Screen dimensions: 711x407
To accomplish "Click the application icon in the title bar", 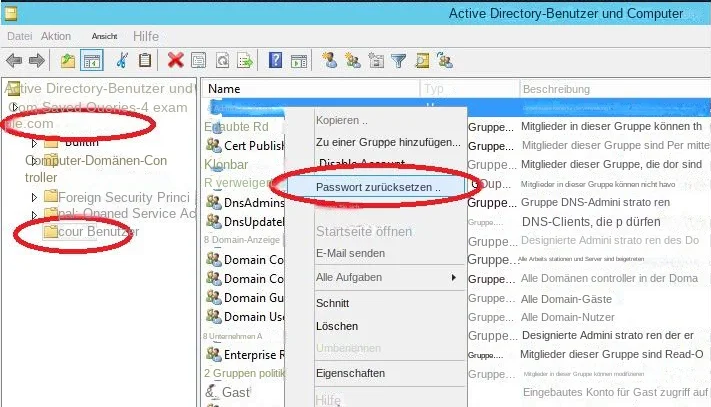I will pos(11,14).
